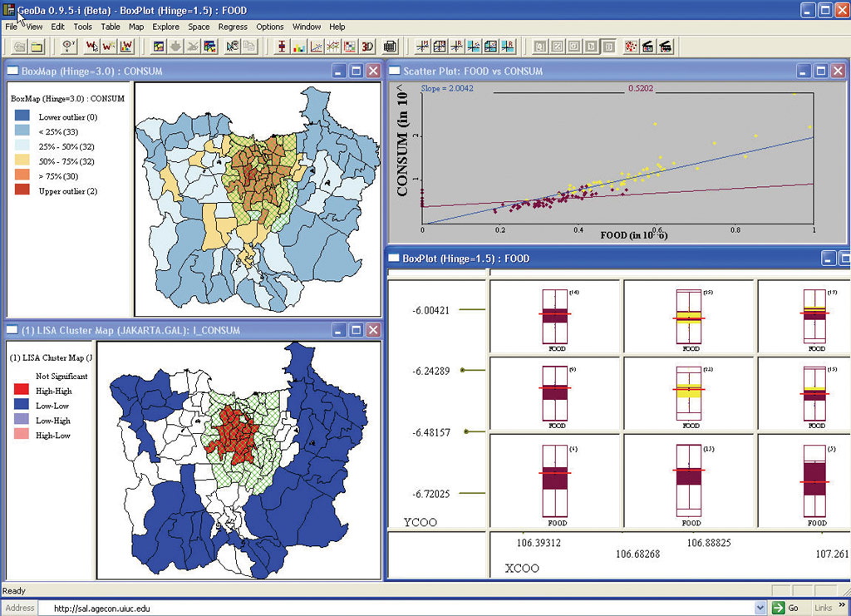This screenshot has height=616, width=851.
Task: Click the 0.5202 slope value
Action: point(641,88)
